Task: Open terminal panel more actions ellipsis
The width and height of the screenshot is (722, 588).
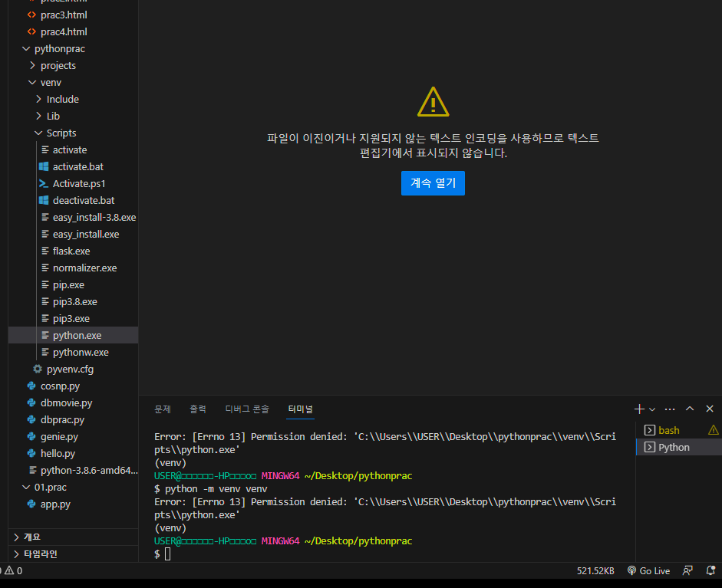Action: (670, 409)
